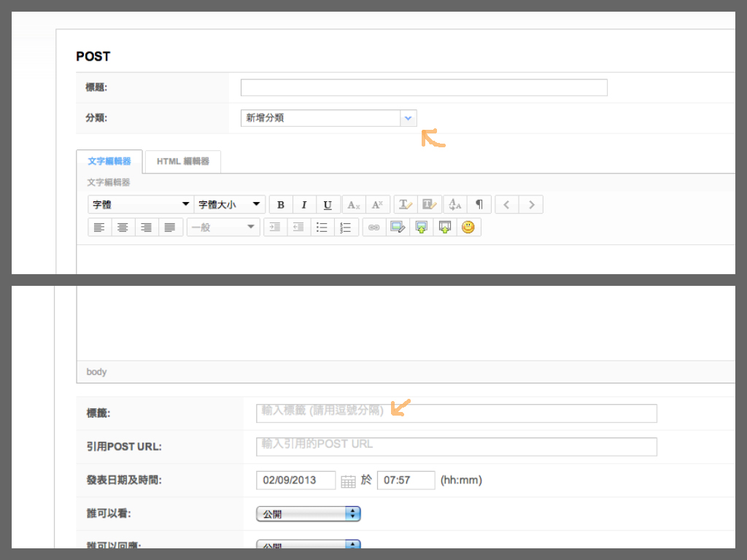Click the 新增分類 category text field
The height and width of the screenshot is (560, 747).
(x=321, y=118)
